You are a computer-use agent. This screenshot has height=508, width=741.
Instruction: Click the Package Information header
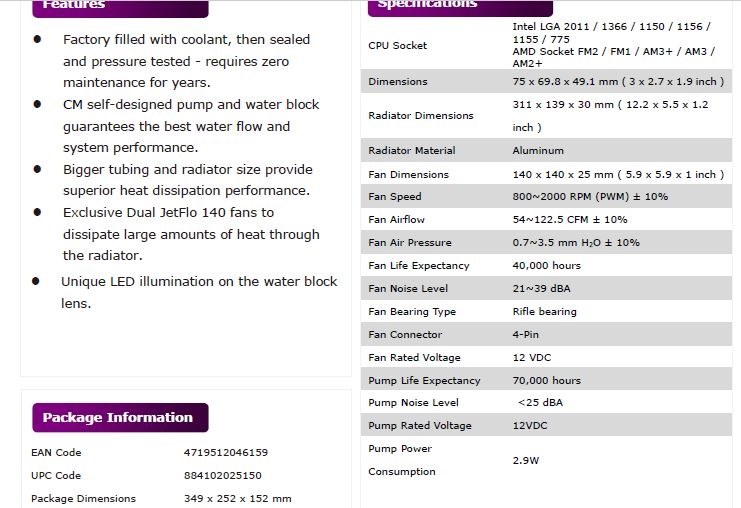[x=117, y=418]
